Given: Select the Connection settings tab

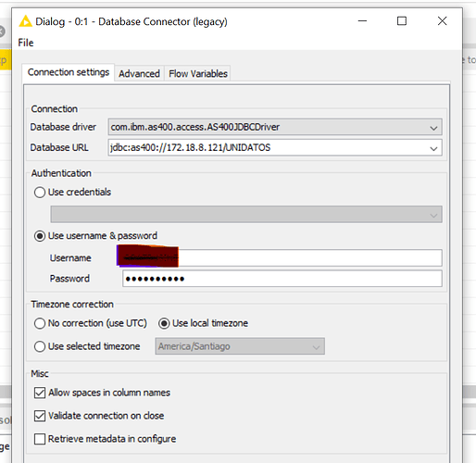Looking at the screenshot, I should [x=69, y=72].
